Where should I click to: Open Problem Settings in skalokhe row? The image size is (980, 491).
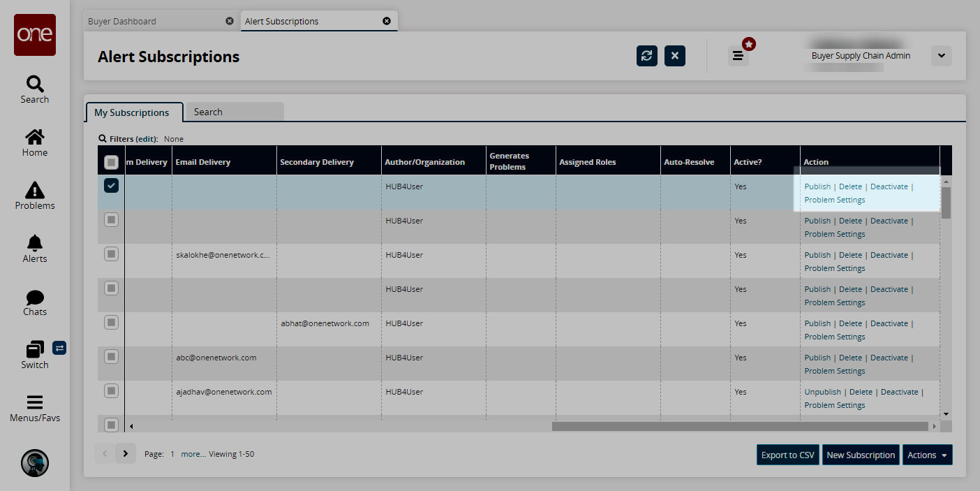[835, 268]
